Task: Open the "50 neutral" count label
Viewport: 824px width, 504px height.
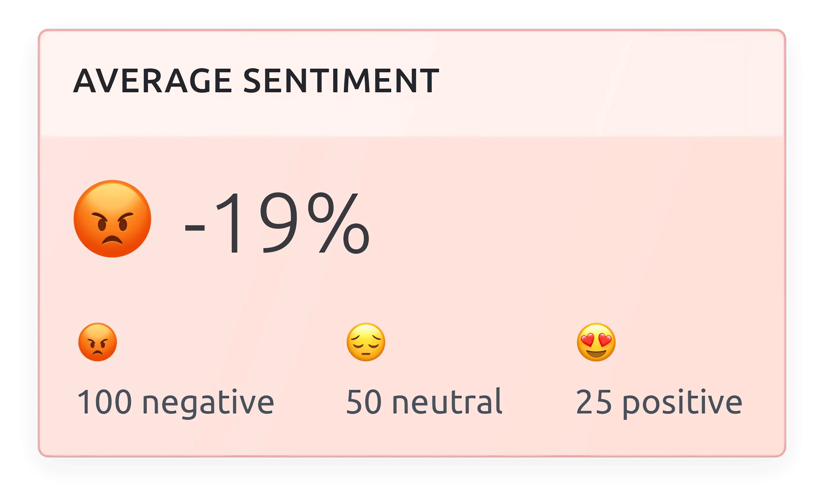Action: click(x=424, y=401)
